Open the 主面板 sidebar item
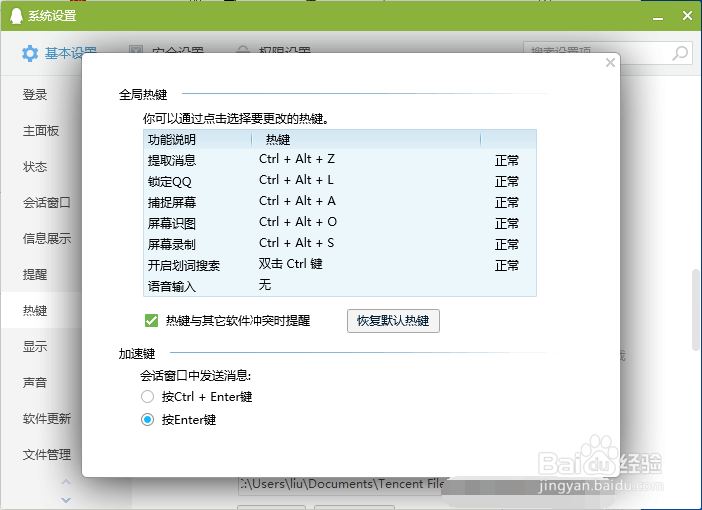Screen dimensions: 702x510 41,131
